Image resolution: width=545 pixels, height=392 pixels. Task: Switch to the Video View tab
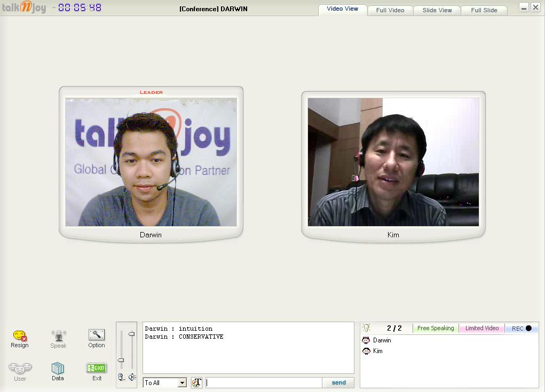[342, 9]
